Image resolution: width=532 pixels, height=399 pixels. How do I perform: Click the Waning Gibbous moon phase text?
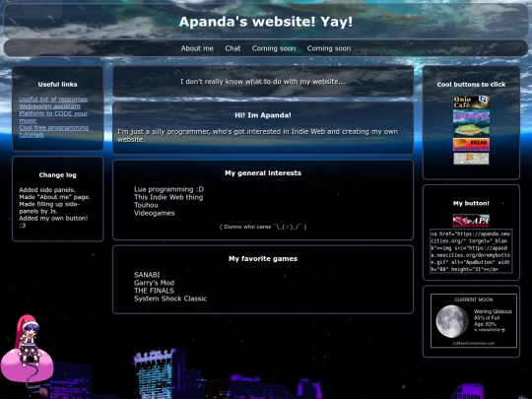(493, 311)
